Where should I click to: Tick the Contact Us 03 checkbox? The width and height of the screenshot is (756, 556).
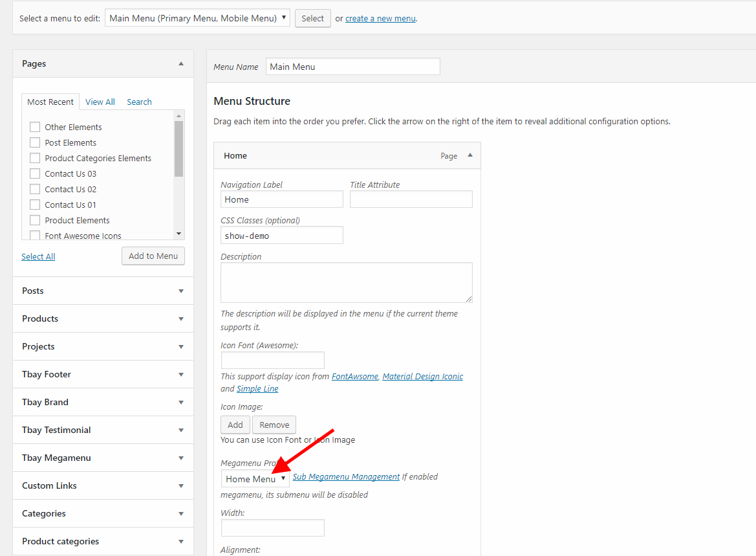click(x=35, y=173)
